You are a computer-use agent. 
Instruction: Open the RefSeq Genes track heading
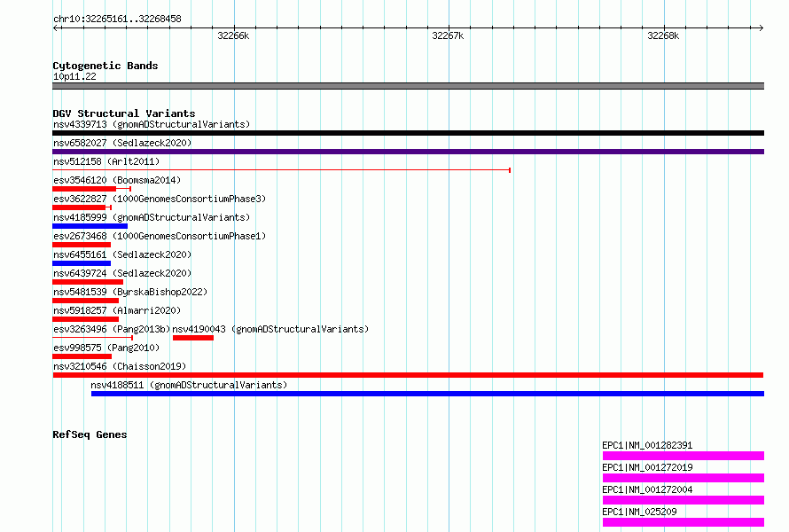tap(90, 434)
